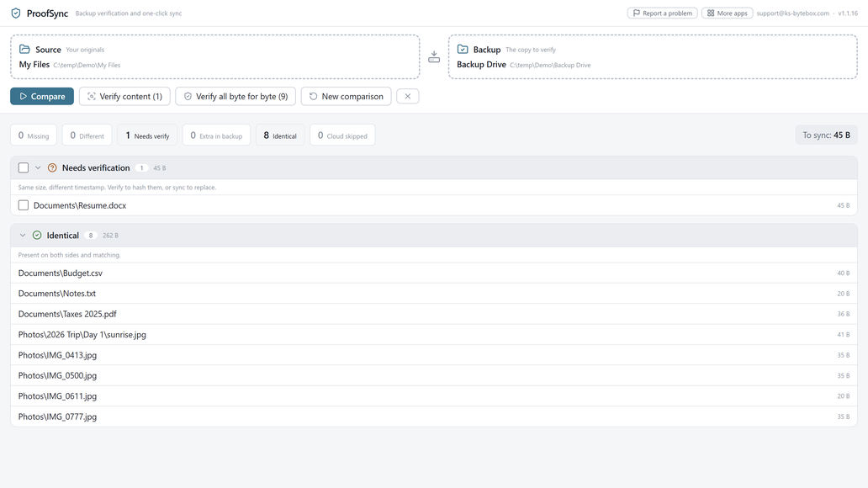Image resolution: width=868 pixels, height=488 pixels.
Task: Click the Backup folder check icon
Action: click(x=463, y=50)
